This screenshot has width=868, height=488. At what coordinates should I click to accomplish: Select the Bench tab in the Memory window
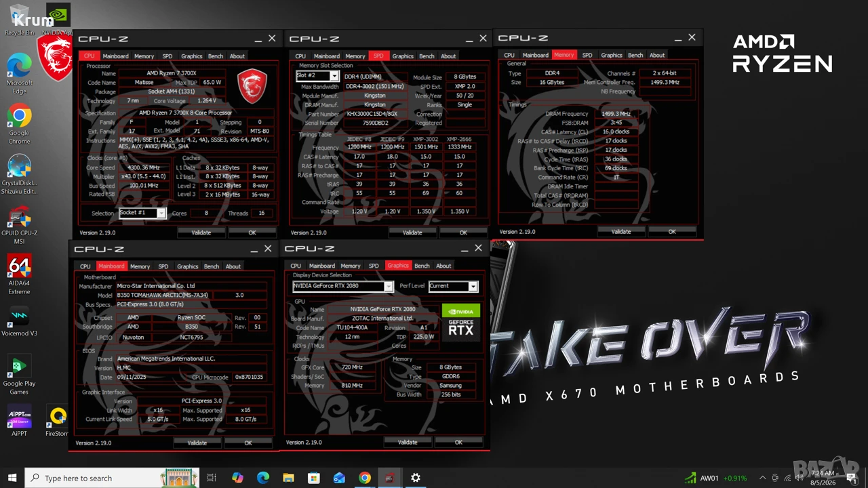(635, 55)
